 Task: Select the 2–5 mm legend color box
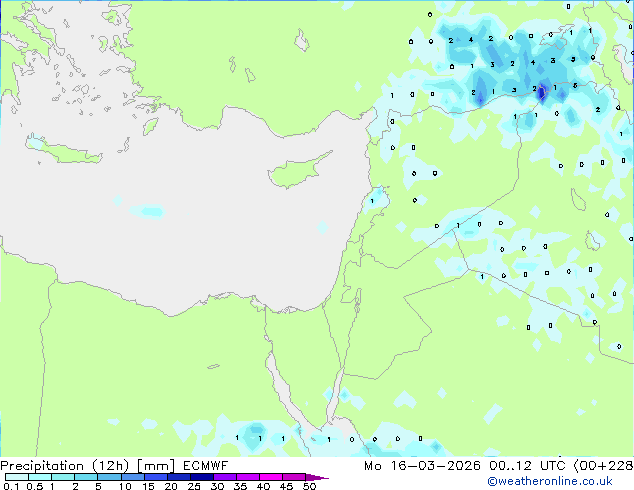click(x=86, y=477)
